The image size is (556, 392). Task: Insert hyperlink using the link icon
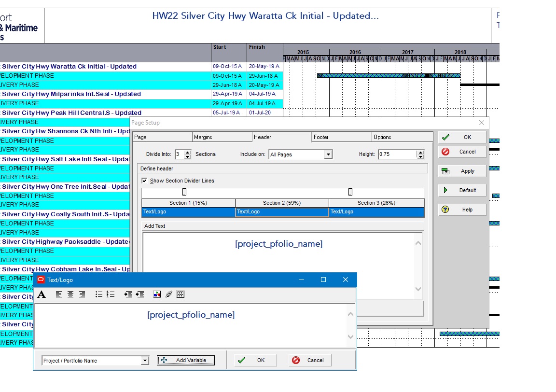tap(169, 294)
